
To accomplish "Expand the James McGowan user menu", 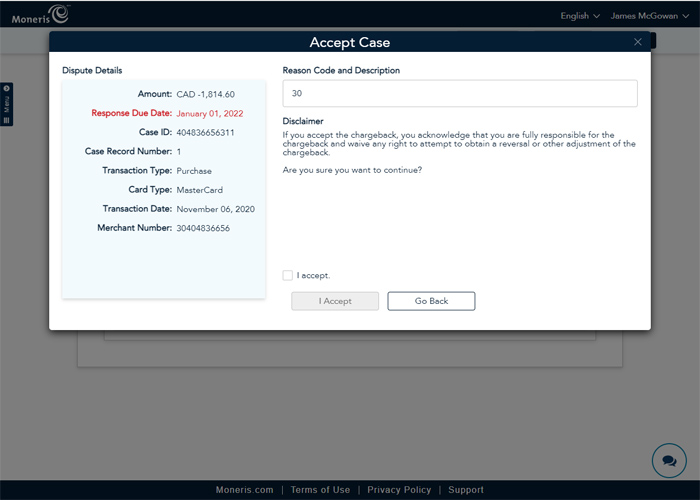I will pyautogui.click(x=650, y=16).
